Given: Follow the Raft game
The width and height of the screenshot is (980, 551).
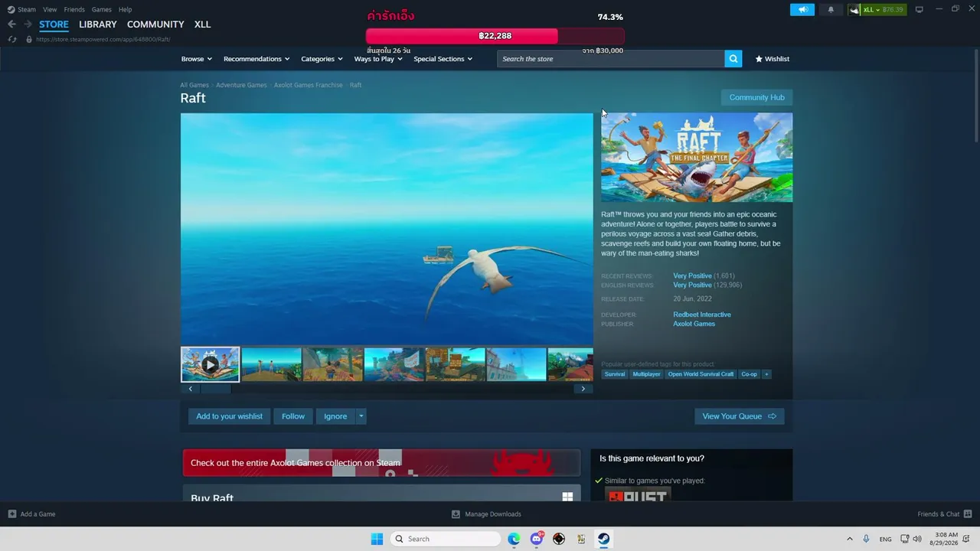Looking at the screenshot, I should tap(293, 416).
